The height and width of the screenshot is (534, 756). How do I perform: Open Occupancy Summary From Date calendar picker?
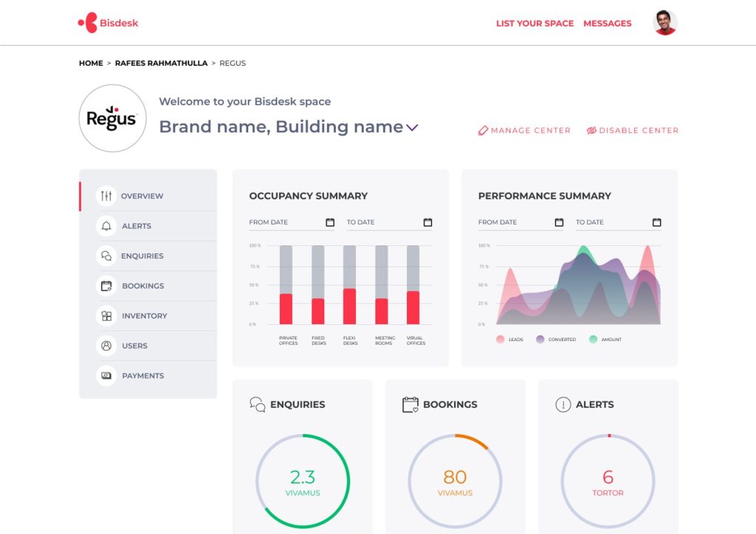tap(329, 222)
